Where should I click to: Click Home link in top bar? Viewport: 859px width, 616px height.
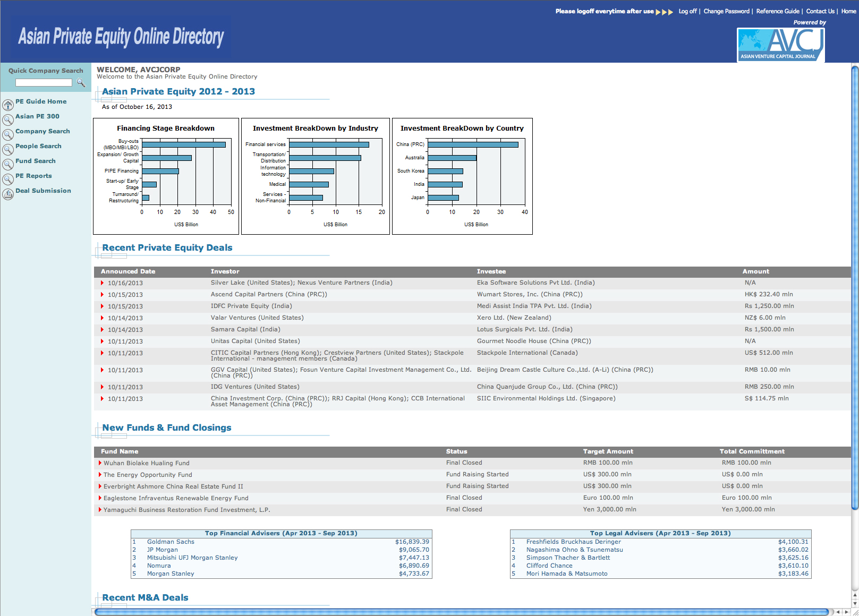pyautogui.click(x=848, y=11)
